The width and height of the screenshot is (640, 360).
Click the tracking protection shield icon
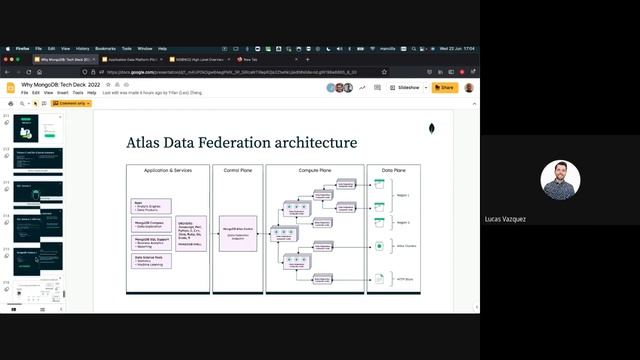[x=84, y=72]
